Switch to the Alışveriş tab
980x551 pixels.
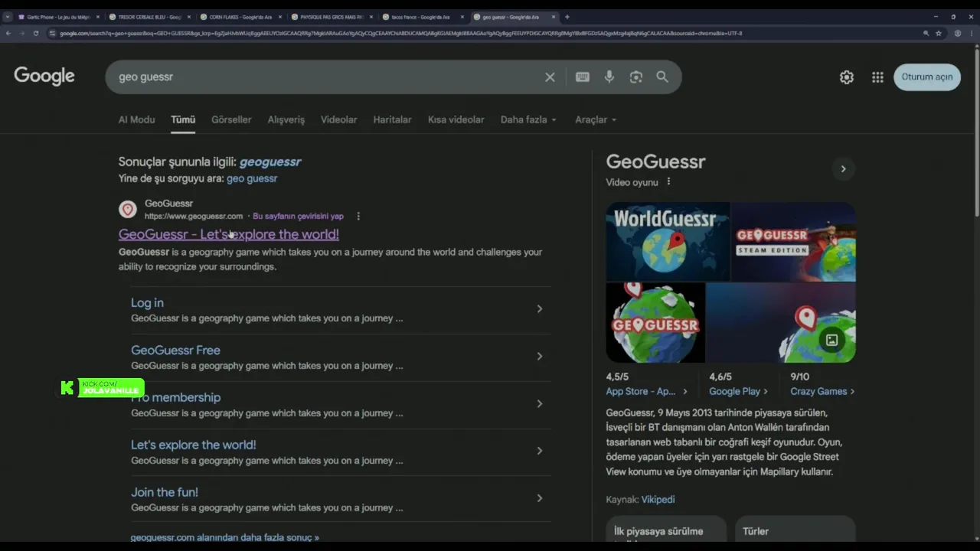point(286,120)
